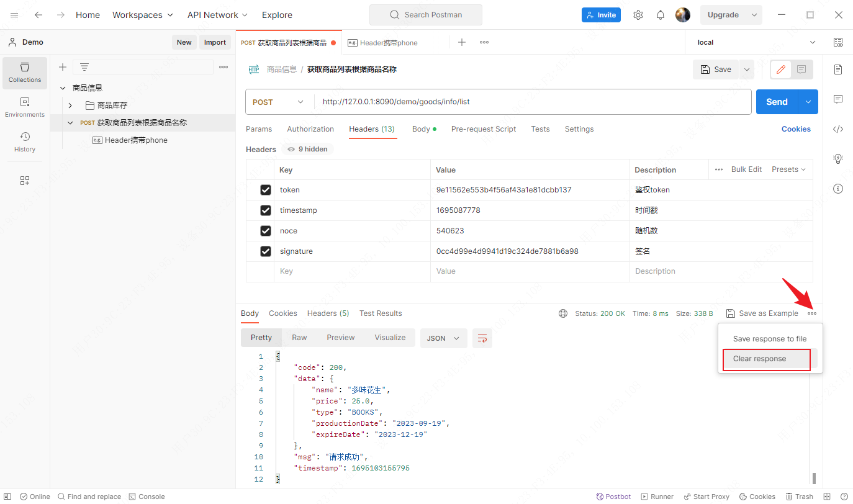Open the Header携带phone tab

(389, 43)
